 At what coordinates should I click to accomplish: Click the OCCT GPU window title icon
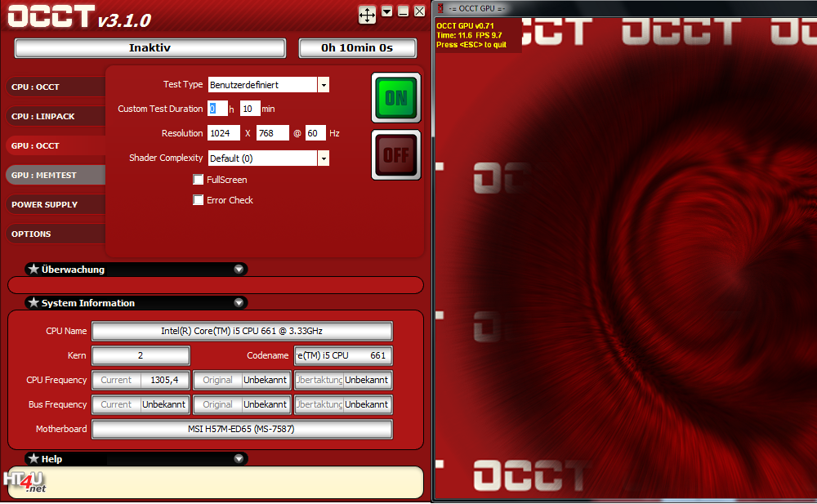440,8
